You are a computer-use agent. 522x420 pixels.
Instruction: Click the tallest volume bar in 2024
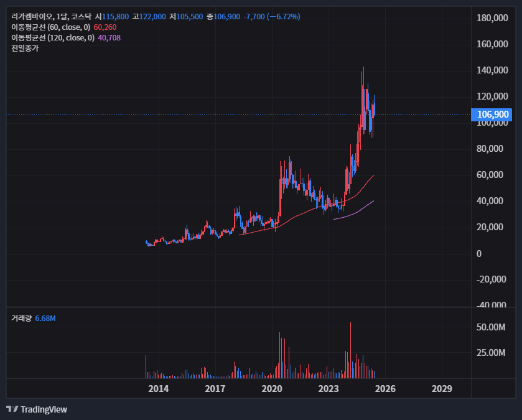pyautogui.click(x=350, y=350)
